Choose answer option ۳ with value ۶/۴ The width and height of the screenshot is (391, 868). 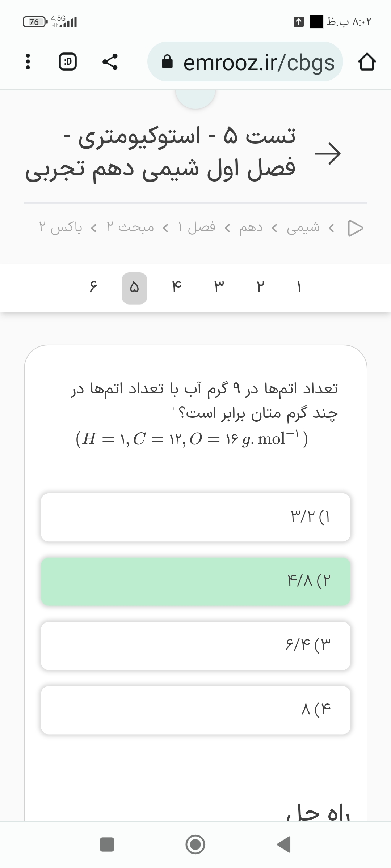195,646
